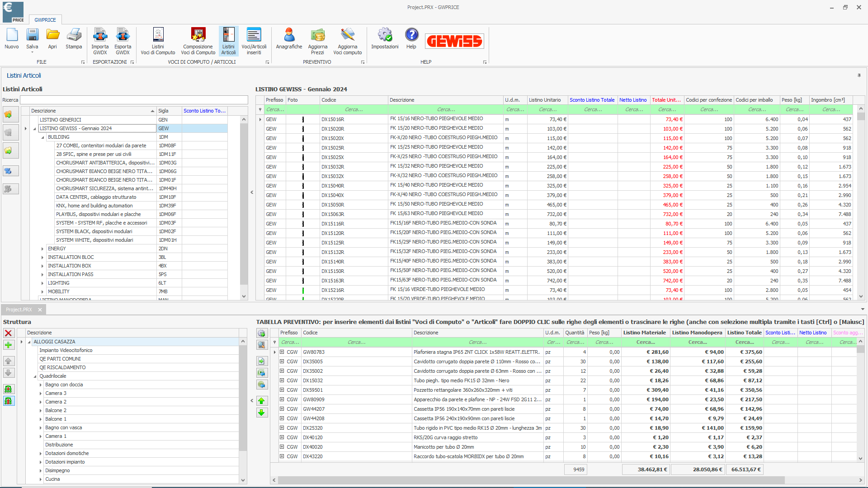Expand quote row DX35005 details
Image resolution: width=868 pixels, height=488 pixels.
point(282,361)
